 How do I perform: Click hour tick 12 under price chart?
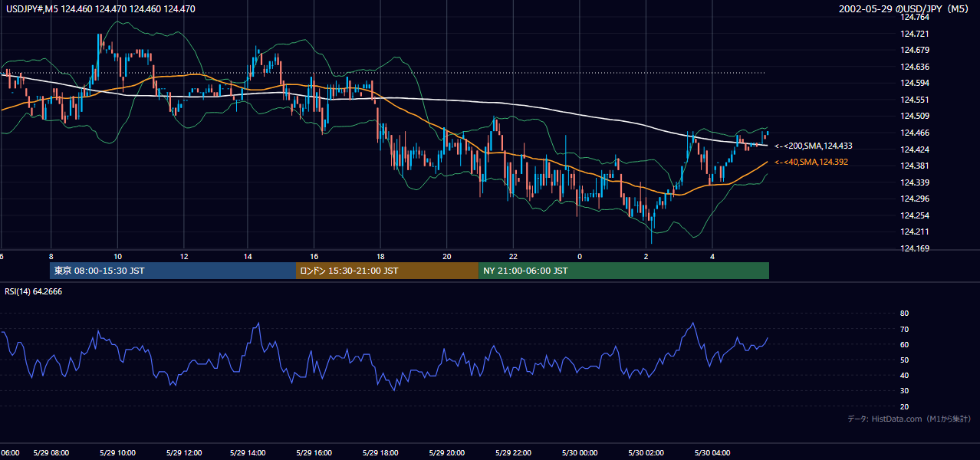pos(184,256)
